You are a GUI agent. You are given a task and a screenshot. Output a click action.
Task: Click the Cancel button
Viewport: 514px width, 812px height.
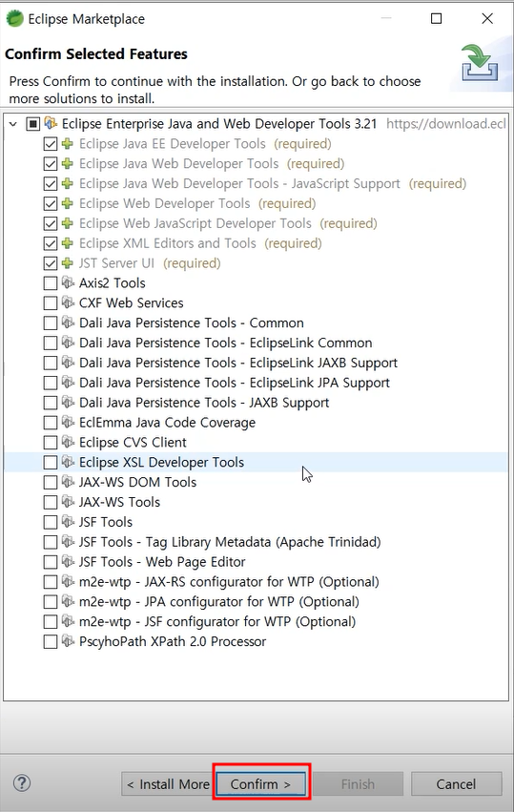coord(456,784)
